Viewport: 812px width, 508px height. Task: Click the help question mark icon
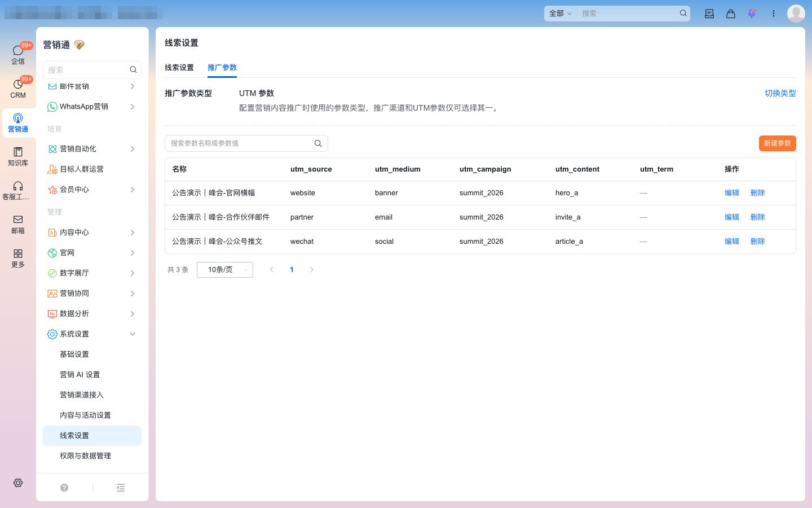[x=64, y=488]
